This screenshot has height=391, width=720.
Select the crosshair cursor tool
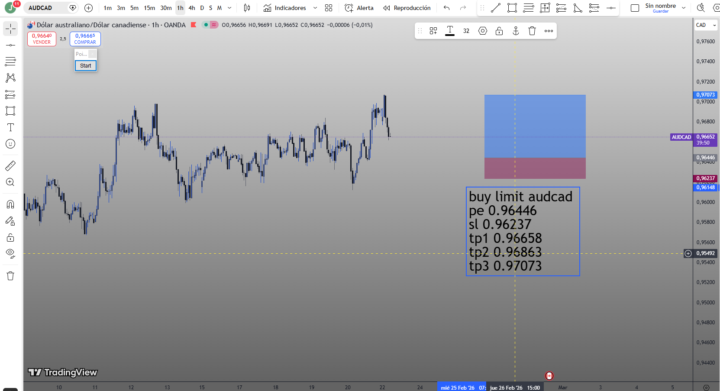point(10,28)
